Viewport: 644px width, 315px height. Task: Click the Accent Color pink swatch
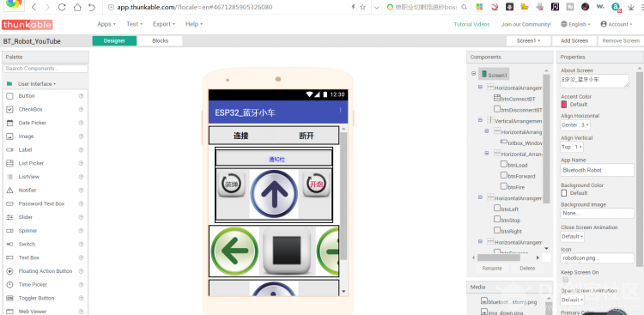pyautogui.click(x=564, y=105)
